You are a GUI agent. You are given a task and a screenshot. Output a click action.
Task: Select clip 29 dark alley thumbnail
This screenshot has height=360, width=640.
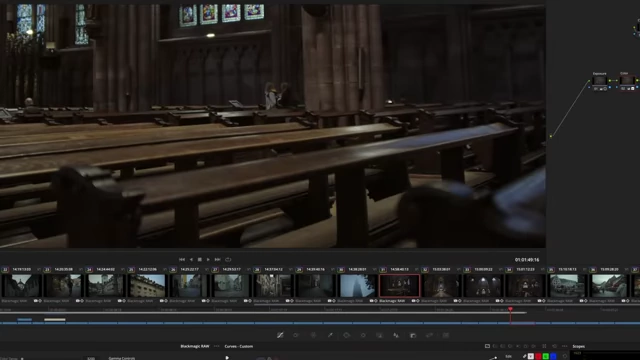[x=316, y=285]
